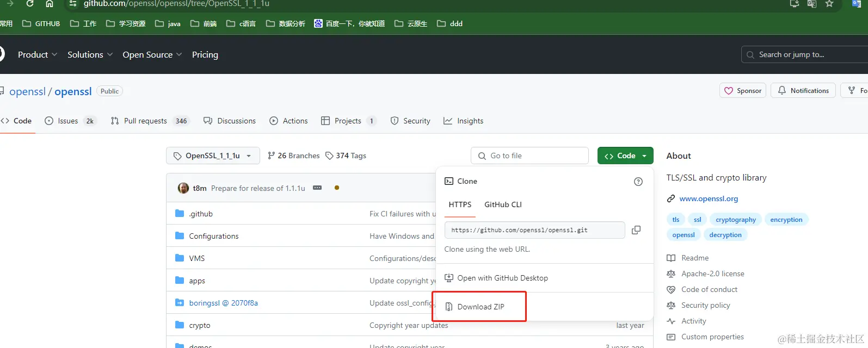Open the Baidu bookmark

pyautogui.click(x=349, y=23)
